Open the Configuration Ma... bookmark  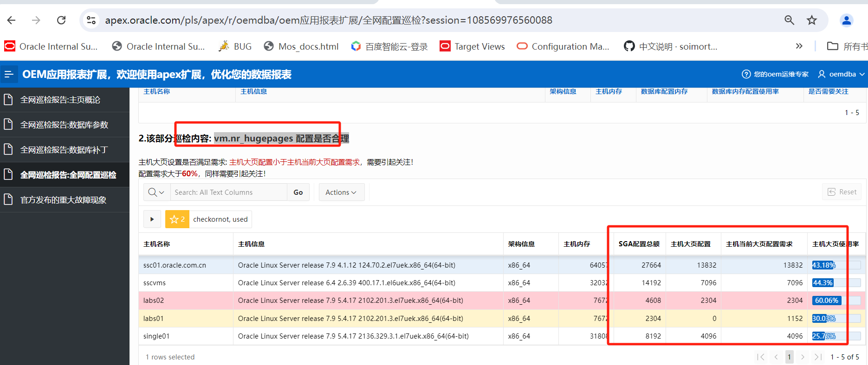click(x=563, y=46)
